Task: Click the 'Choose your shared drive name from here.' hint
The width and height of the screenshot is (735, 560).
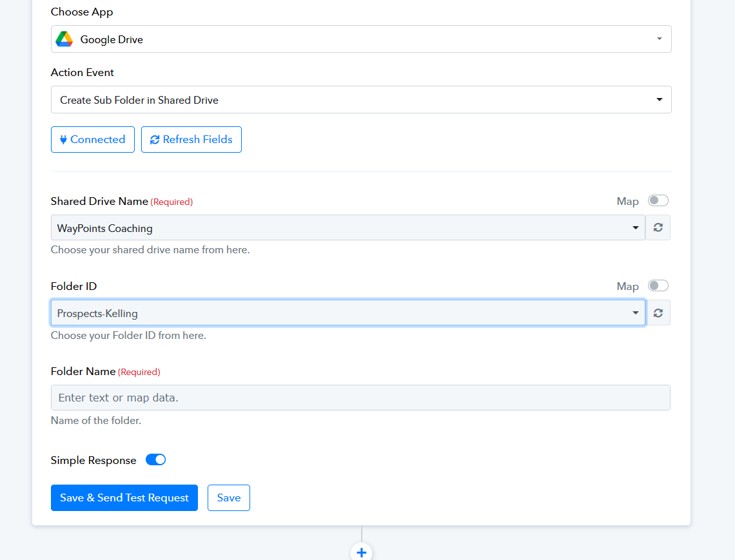Action: click(x=150, y=250)
